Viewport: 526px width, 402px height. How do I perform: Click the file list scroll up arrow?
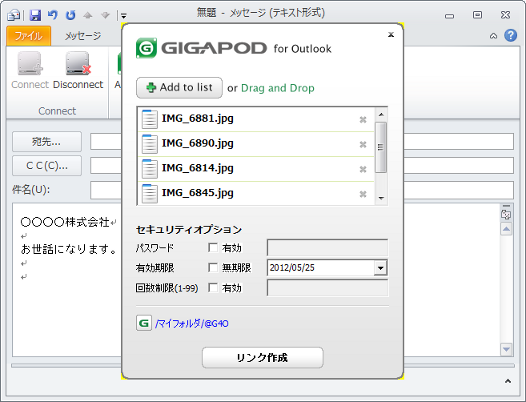[381, 115]
